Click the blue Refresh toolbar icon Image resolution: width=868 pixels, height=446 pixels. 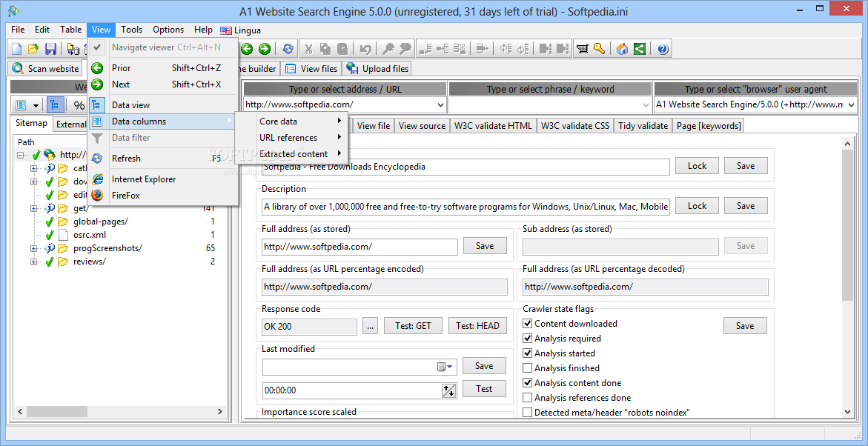pyautogui.click(x=288, y=49)
